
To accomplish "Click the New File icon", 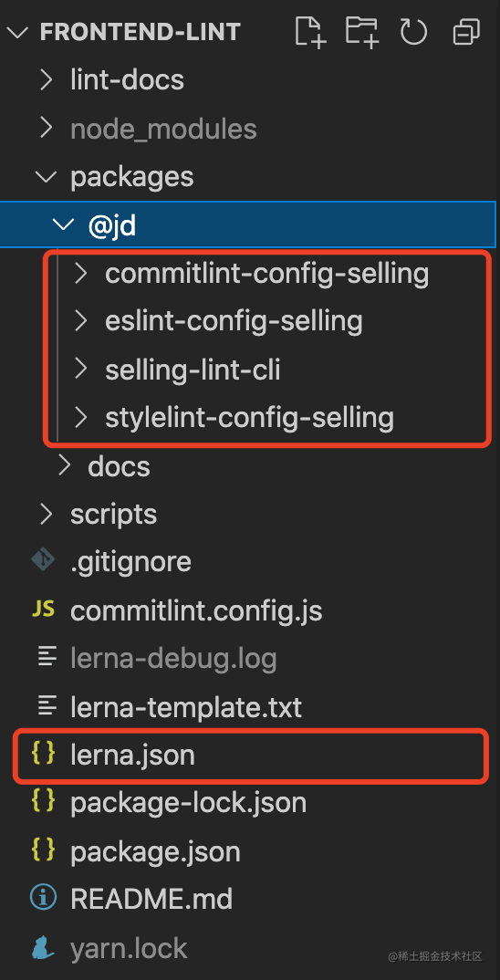I will pyautogui.click(x=310, y=31).
